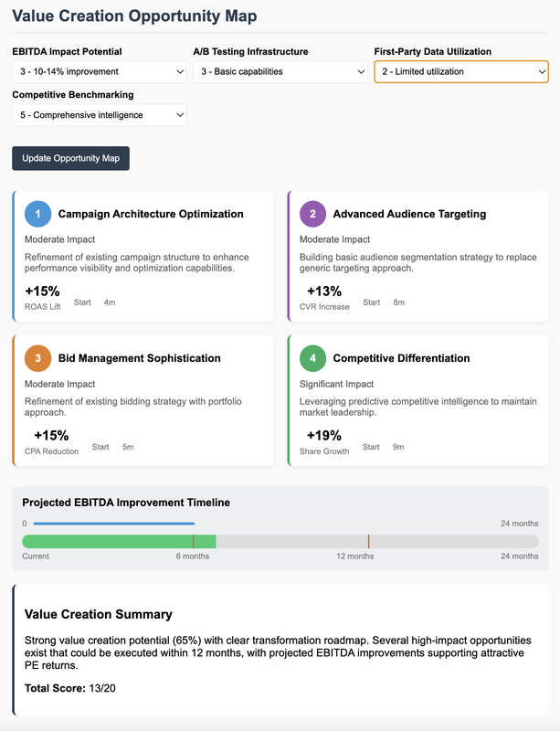Image resolution: width=560 pixels, height=731 pixels.
Task: Select the Advanced Audience Targeting card title
Action: coord(409,214)
